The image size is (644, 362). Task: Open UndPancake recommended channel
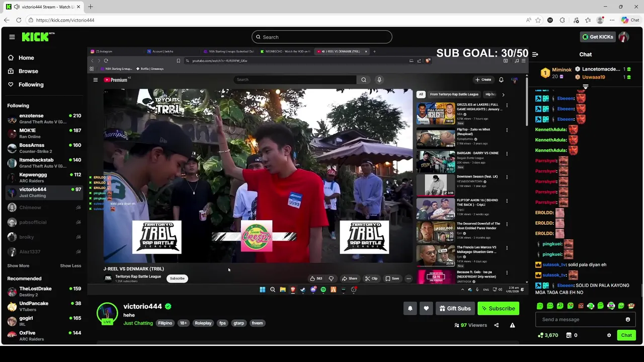(44, 306)
